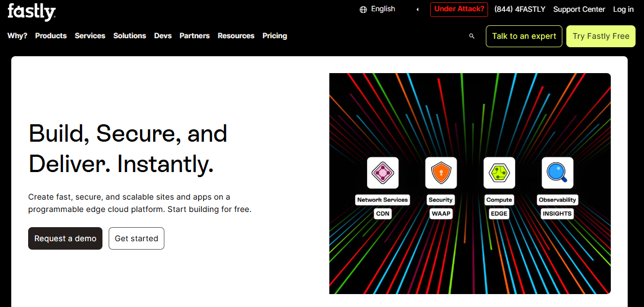This screenshot has height=307, width=644.
Task: Open the Services menu
Action: 90,36
